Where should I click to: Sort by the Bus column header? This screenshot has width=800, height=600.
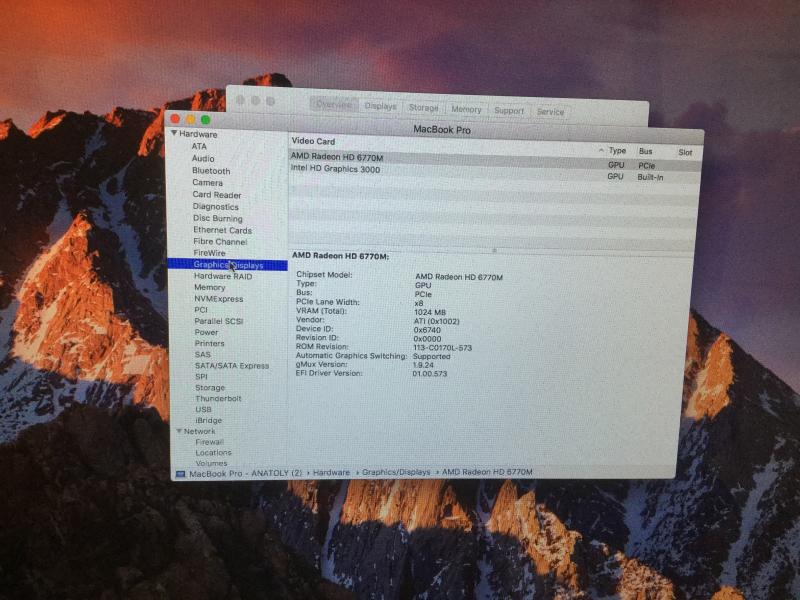[x=645, y=151]
